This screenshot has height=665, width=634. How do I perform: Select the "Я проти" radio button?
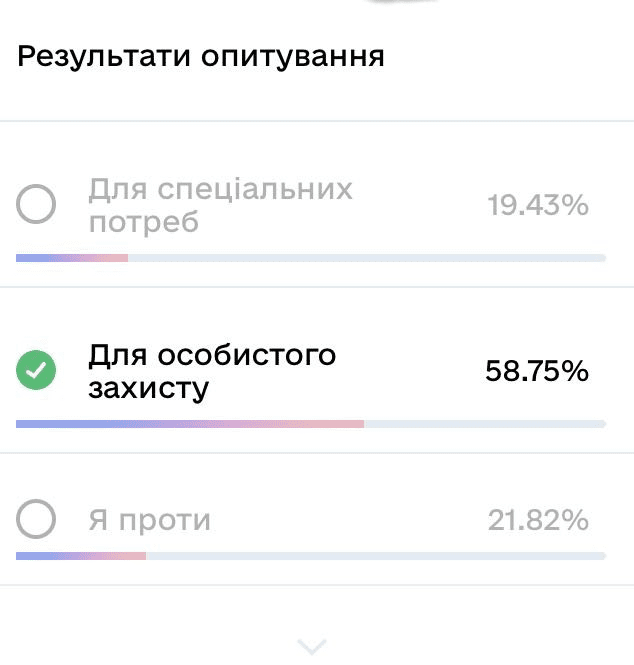click(x=36, y=519)
